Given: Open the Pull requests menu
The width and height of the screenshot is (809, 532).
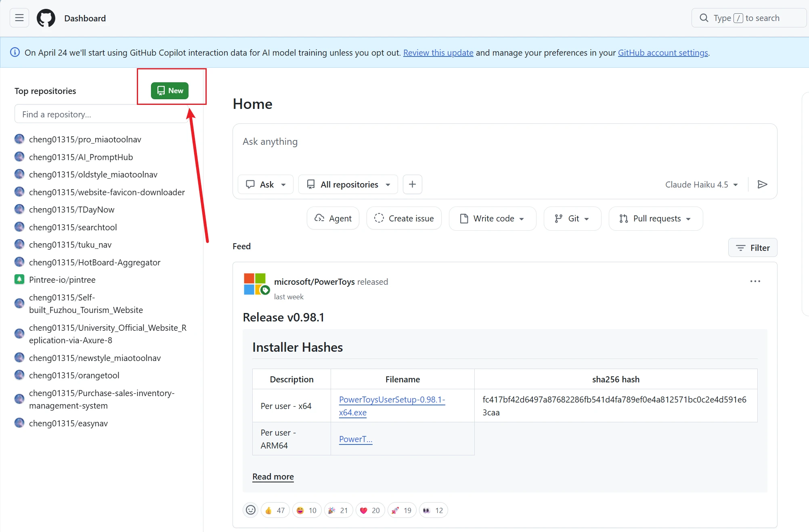Looking at the screenshot, I should [655, 218].
